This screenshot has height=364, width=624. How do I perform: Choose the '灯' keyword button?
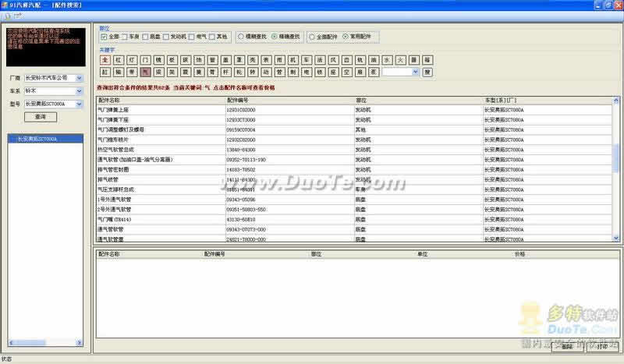(132, 60)
